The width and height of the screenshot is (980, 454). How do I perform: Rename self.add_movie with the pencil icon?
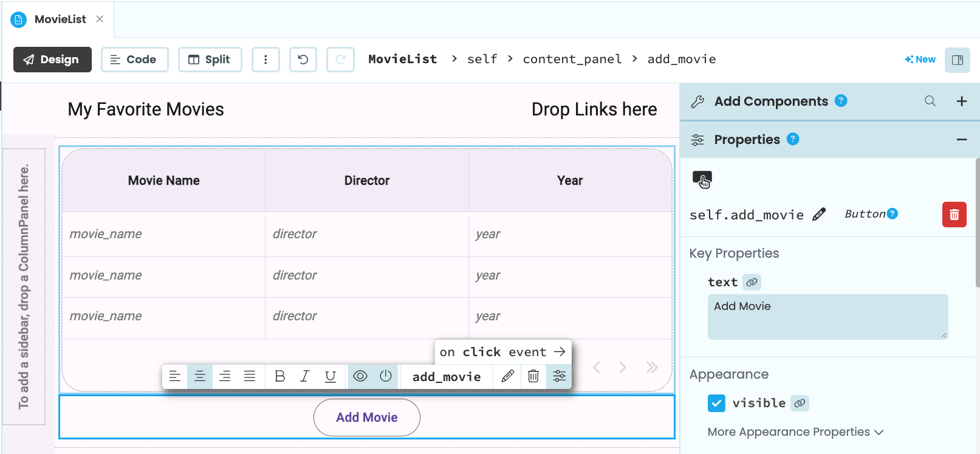819,214
